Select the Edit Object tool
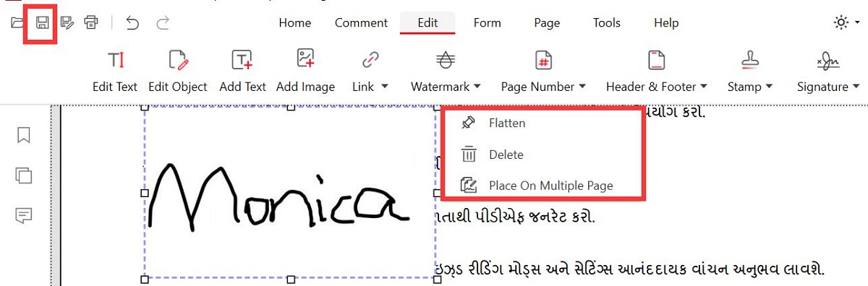 pos(177,71)
